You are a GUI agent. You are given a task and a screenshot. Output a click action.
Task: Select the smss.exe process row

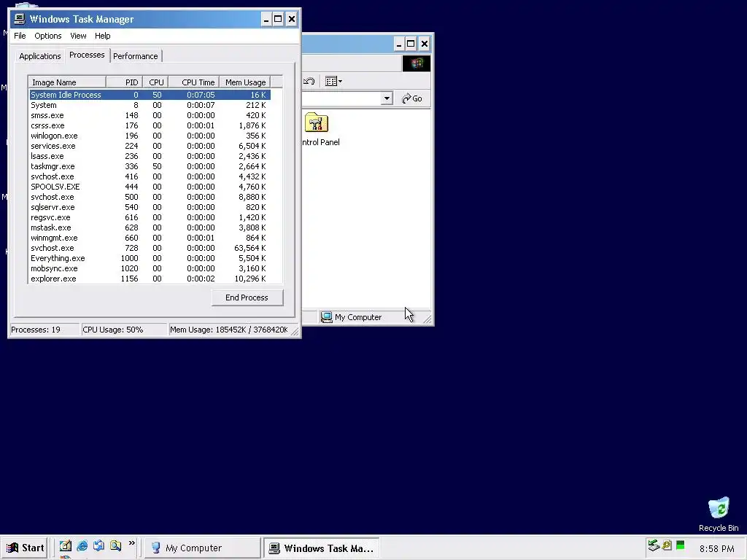click(150, 115)
